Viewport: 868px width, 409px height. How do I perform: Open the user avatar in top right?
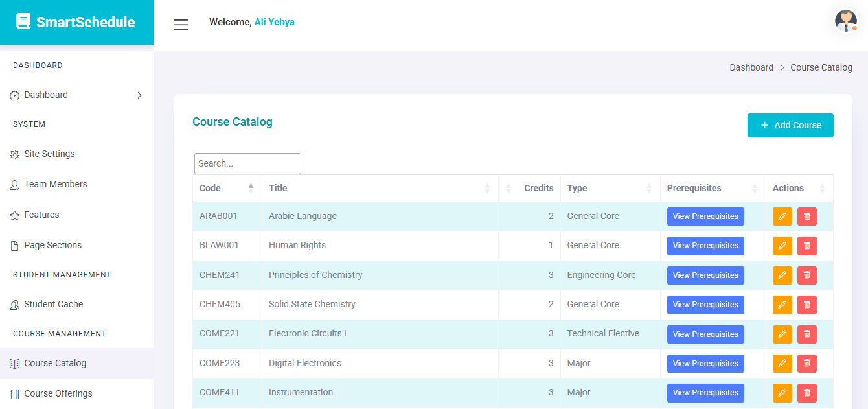(845, 21)
